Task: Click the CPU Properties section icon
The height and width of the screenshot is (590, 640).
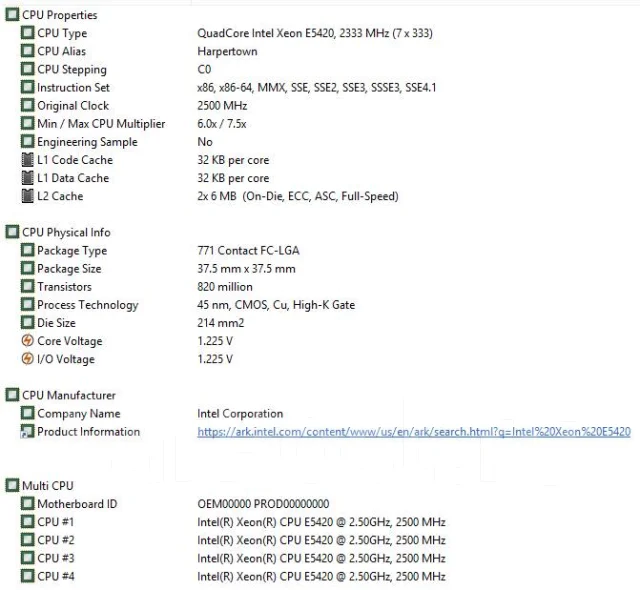Action: point(12,15)
